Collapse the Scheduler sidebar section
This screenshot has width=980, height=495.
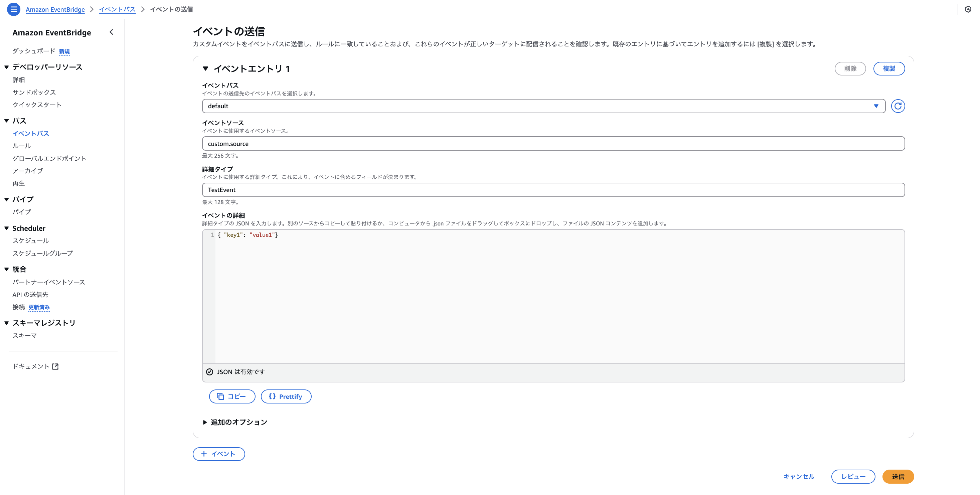click(x=6, y=228)
